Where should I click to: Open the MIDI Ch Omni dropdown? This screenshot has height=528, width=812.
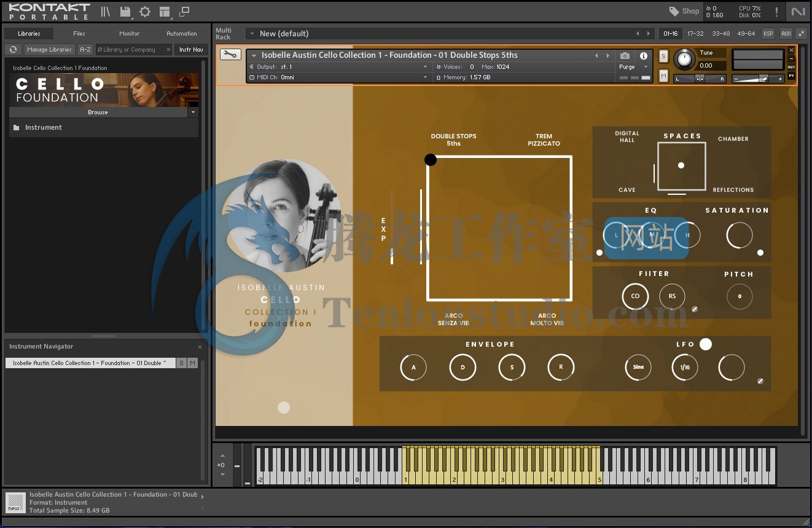pyautogui.click(x=339, y=77)
